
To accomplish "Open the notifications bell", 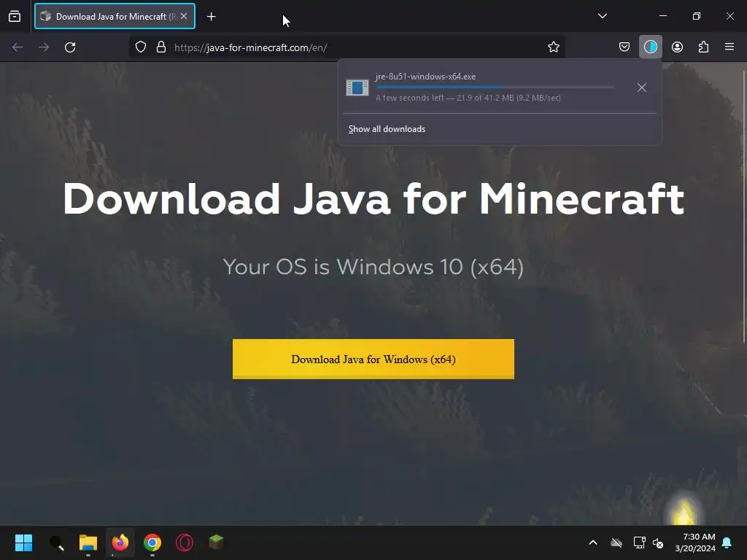I will tap(727, 542).
